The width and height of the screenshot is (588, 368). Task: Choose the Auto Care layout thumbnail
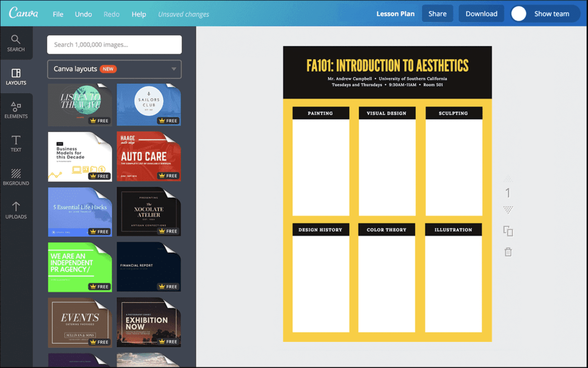pos(149,156)
